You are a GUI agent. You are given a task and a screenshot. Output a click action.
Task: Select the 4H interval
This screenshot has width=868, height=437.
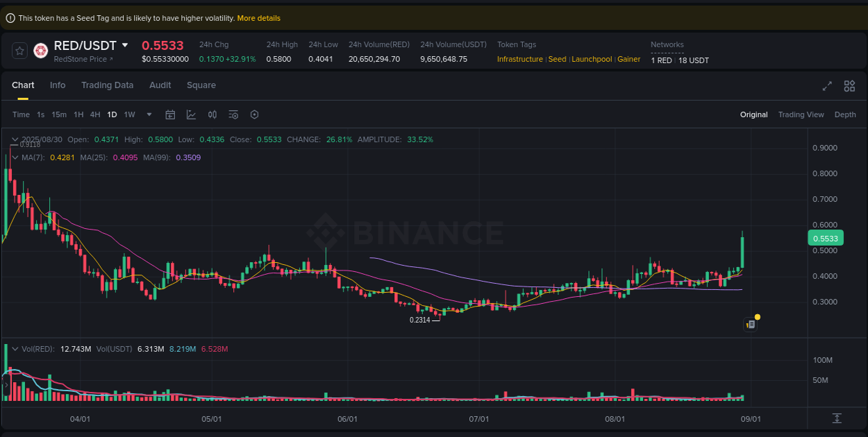[x=95, y=114]
